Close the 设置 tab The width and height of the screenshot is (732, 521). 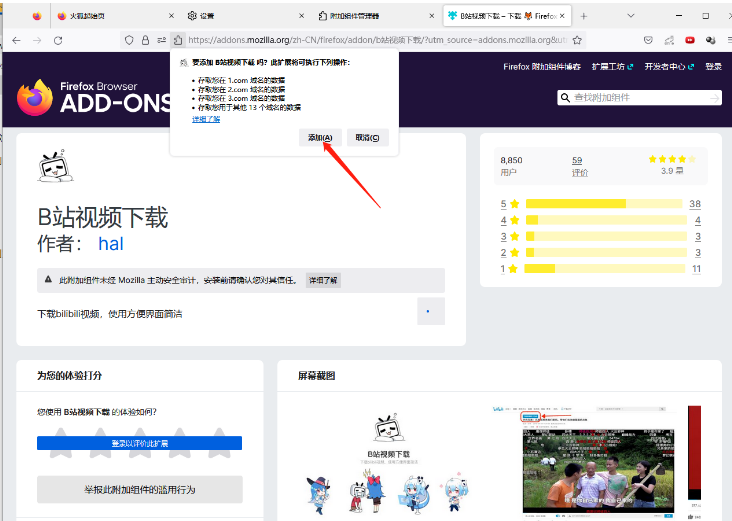[302, 16]
